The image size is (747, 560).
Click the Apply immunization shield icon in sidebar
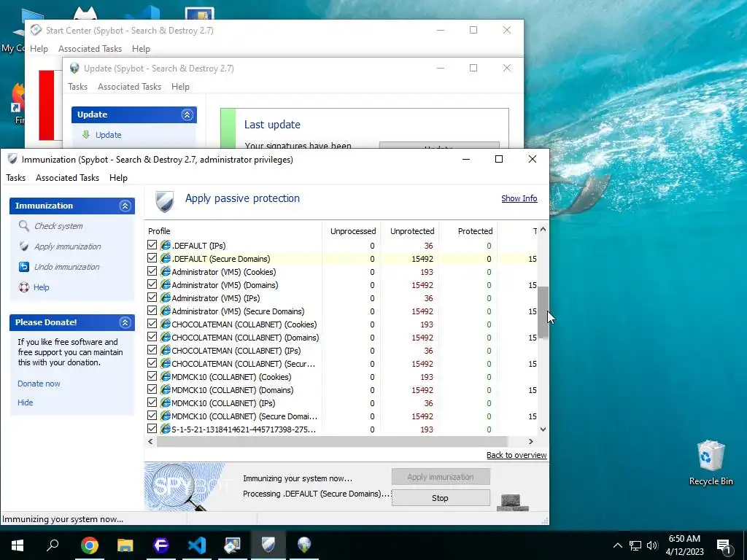(24, 246)
